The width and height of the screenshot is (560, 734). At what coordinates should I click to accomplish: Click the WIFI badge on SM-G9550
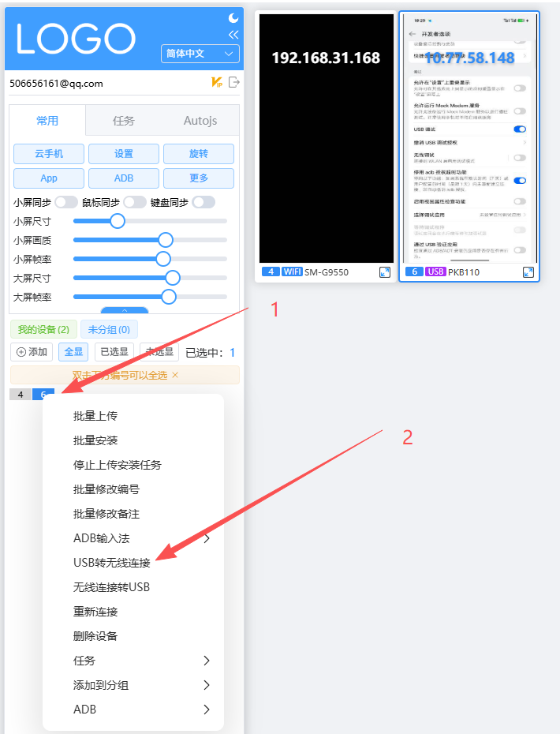[x=292, y=272]
